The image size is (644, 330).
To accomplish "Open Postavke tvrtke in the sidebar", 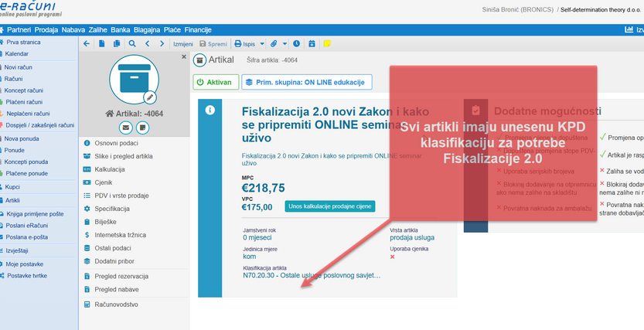I will click(27, 275).
